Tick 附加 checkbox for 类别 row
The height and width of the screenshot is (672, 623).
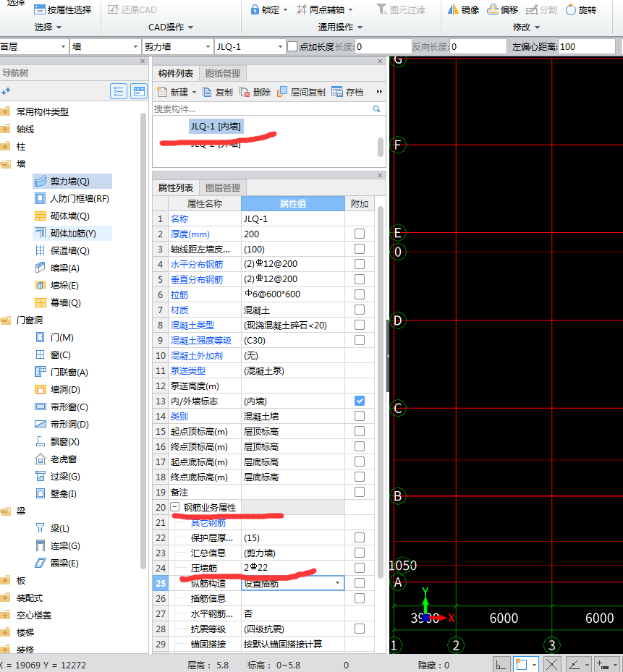pos(360,416)
